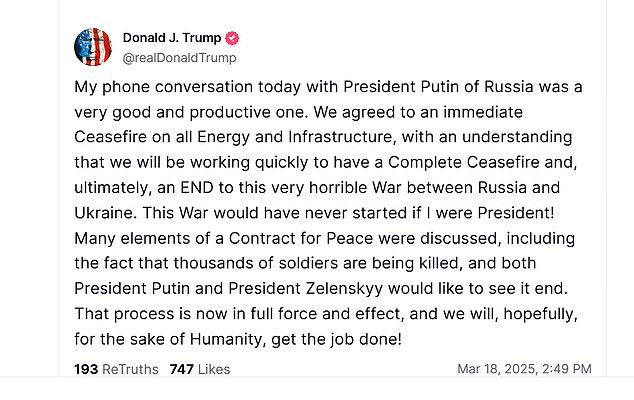Click the red verified badge
Screen dimensions: 634x400
(x=232, y=38)
